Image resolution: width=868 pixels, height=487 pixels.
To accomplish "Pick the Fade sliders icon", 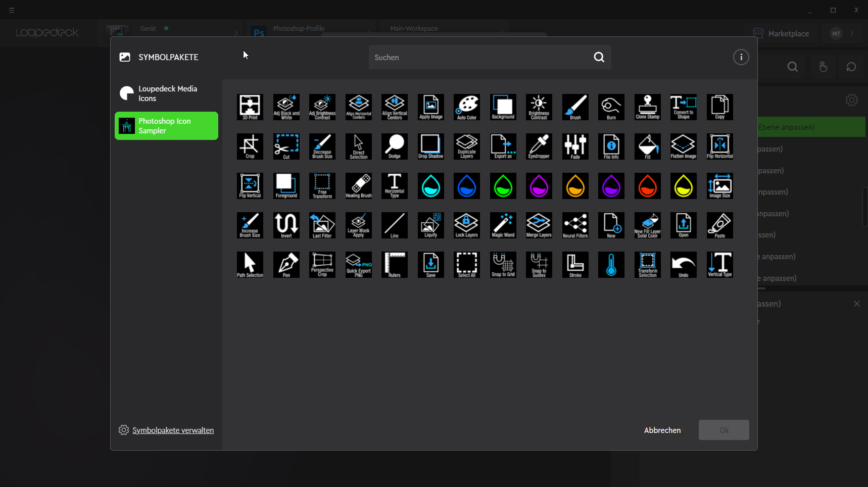I will pyautogui.click(x=575, y=147).
